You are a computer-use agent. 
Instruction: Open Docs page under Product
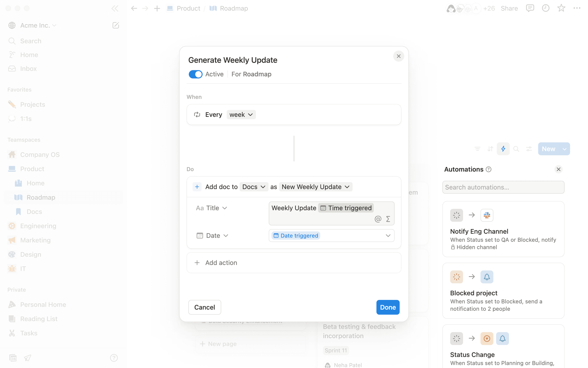63,212
